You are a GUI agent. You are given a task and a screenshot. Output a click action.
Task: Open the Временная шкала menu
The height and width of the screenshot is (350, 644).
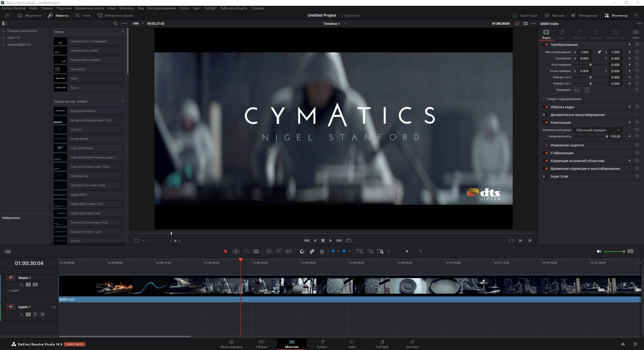pos(90,8)
